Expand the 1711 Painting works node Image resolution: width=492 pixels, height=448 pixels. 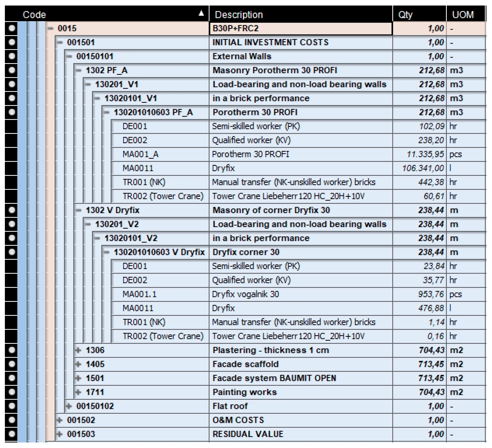tap(78, 392)
